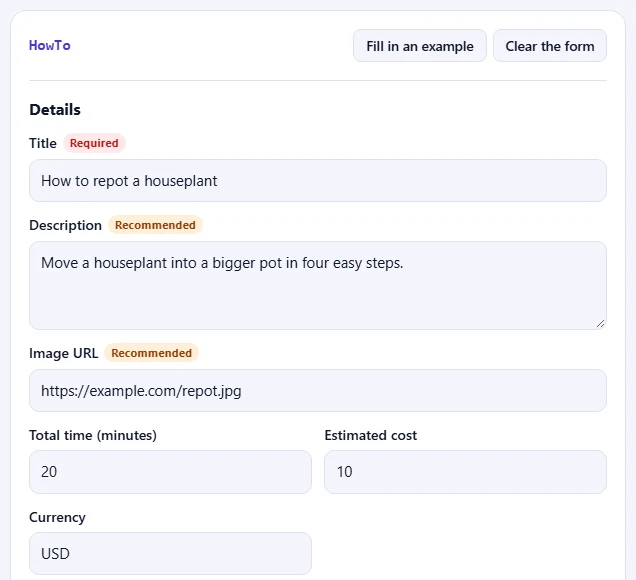Click the Details section heading
This screenshot has width=636, height=580.
click(55, 110)
